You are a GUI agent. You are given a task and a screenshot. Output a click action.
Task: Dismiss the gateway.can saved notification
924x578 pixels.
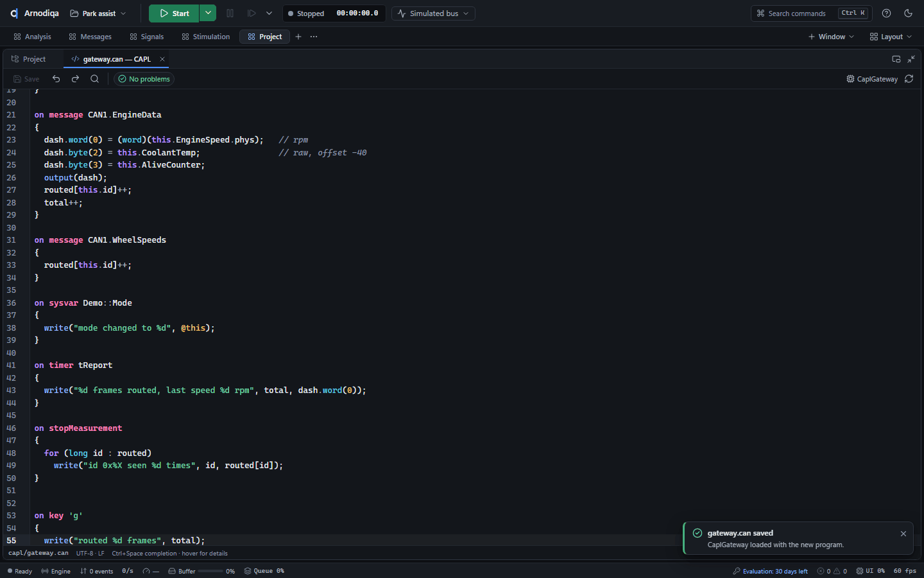click(903, 534)
